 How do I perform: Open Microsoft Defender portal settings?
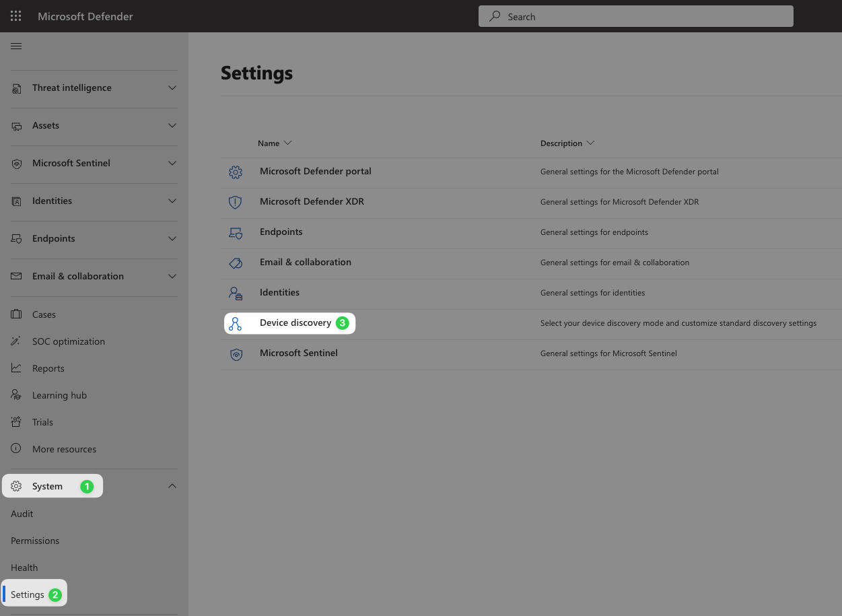(x=316, y=171)
